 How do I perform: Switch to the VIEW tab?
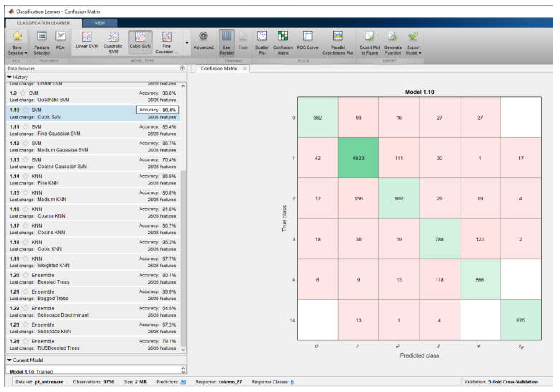(100, 23)
